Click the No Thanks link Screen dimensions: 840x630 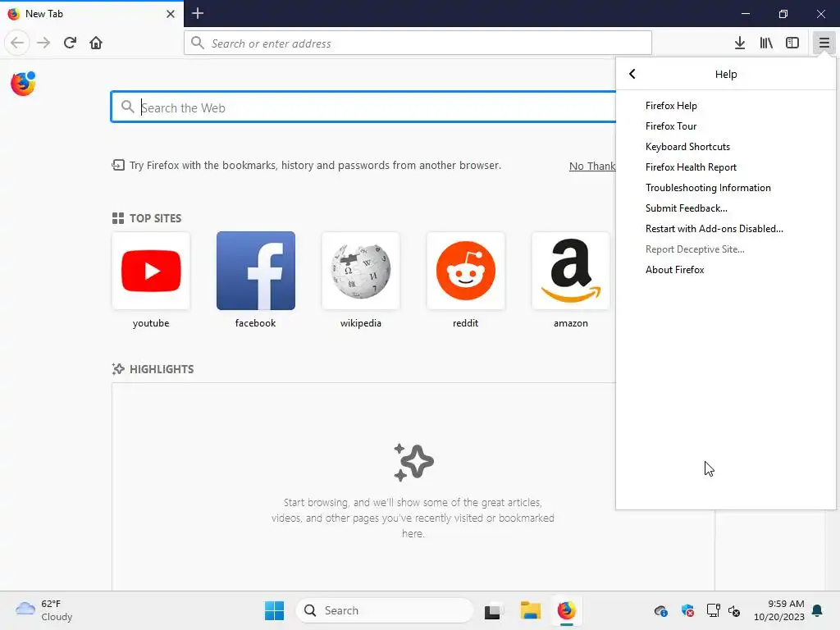pos(592,166)
